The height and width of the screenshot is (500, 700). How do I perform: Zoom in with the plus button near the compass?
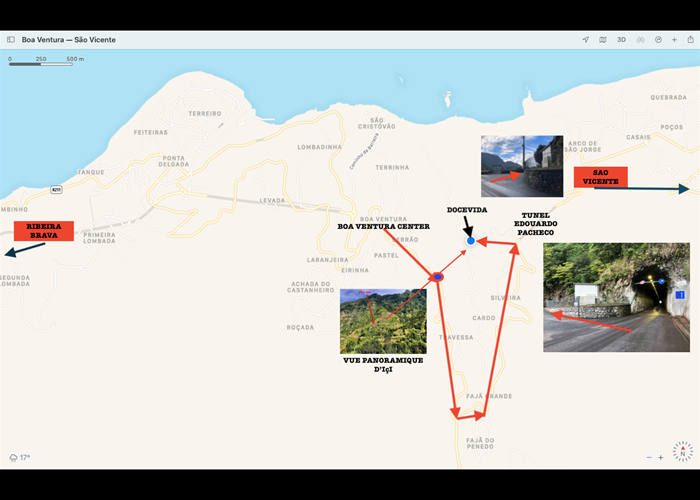tap(660, 458)
